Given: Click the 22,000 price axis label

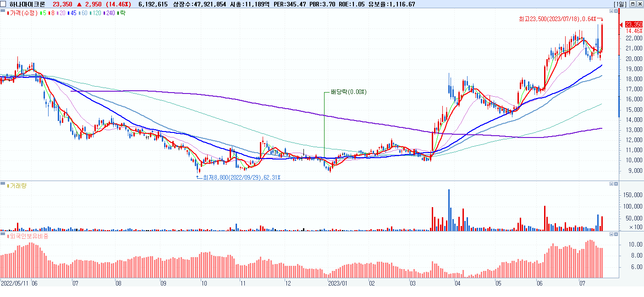Looking at the screenshot, I should [634, 38].
